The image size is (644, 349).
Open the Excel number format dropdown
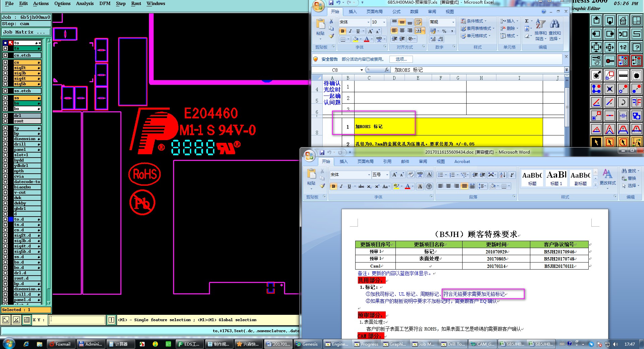(453, 22)
